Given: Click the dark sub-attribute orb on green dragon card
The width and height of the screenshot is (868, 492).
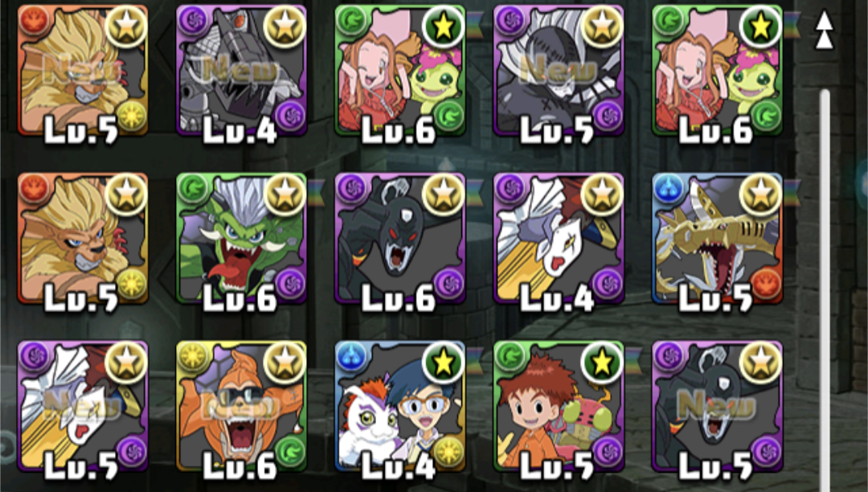Looking at the screenshot, I should [x=289, y=284].
